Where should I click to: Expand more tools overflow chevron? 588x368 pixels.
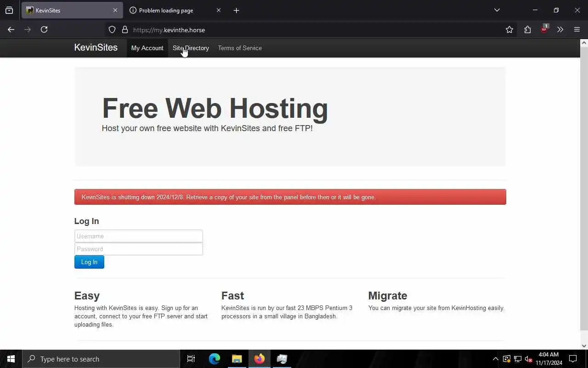(x=560, y=29)
